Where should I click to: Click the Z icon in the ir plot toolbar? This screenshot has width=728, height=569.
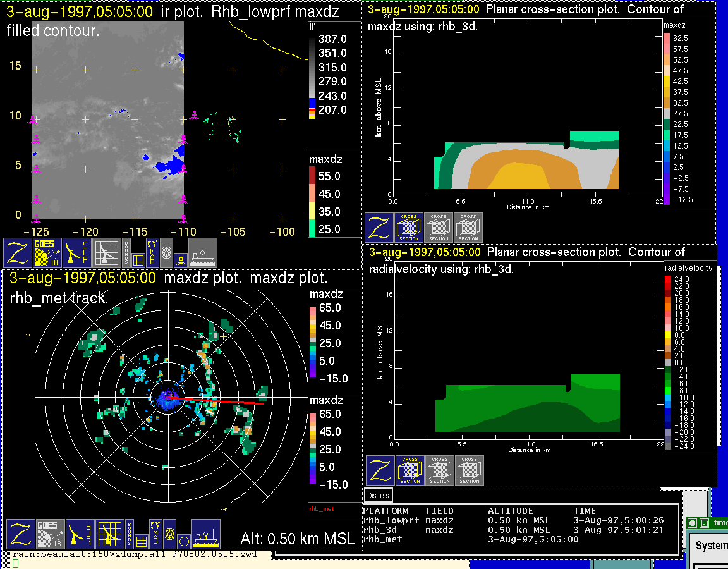18,253
